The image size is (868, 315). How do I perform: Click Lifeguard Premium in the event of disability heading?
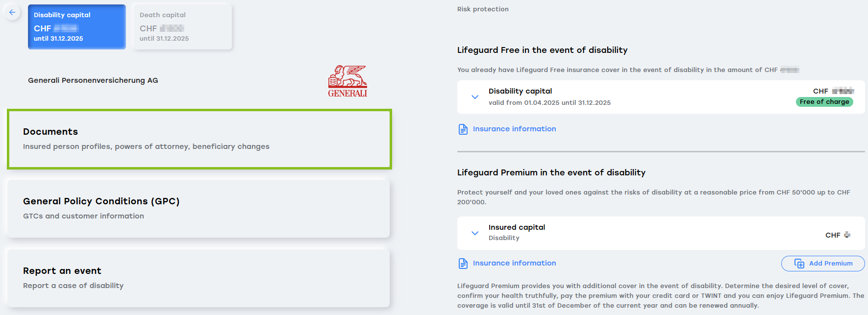551,172
